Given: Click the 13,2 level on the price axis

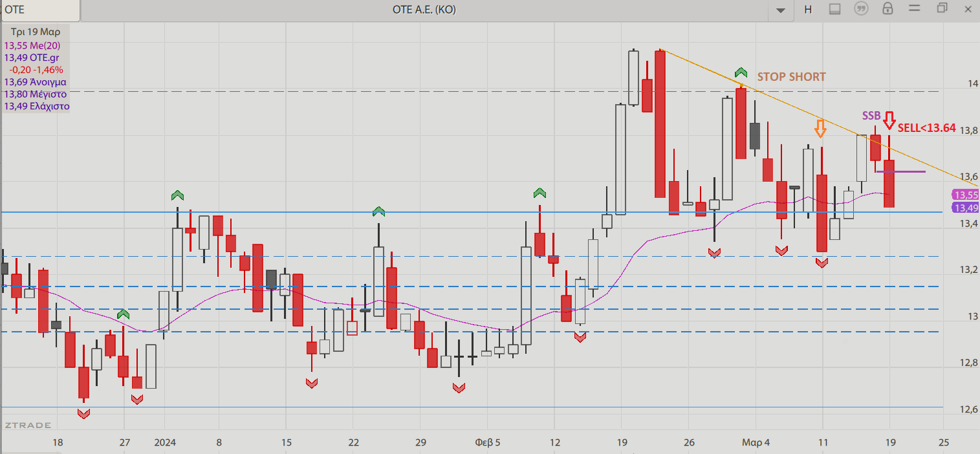Looking at the screenshot, I should pyautogui.click(x=968, y=270).
